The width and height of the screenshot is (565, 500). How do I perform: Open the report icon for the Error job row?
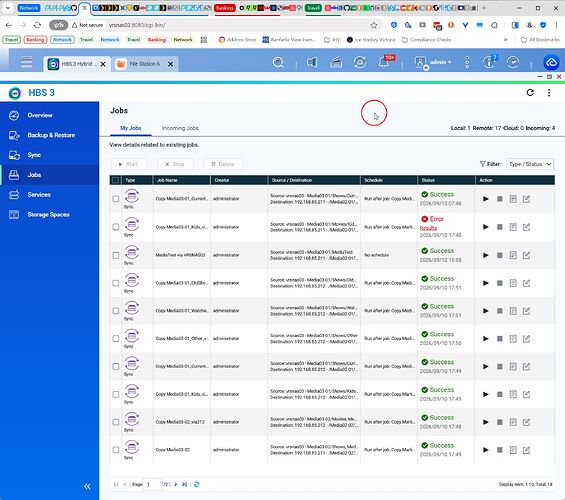[513, 227]
